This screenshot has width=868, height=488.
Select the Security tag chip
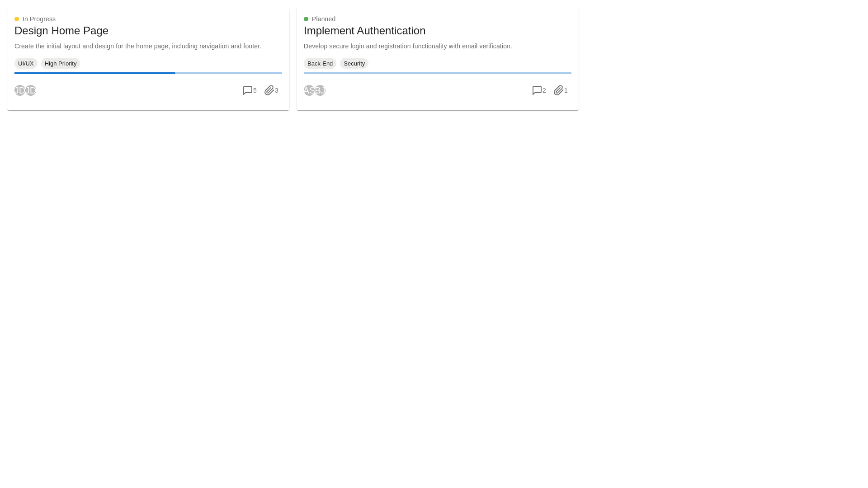354,63
